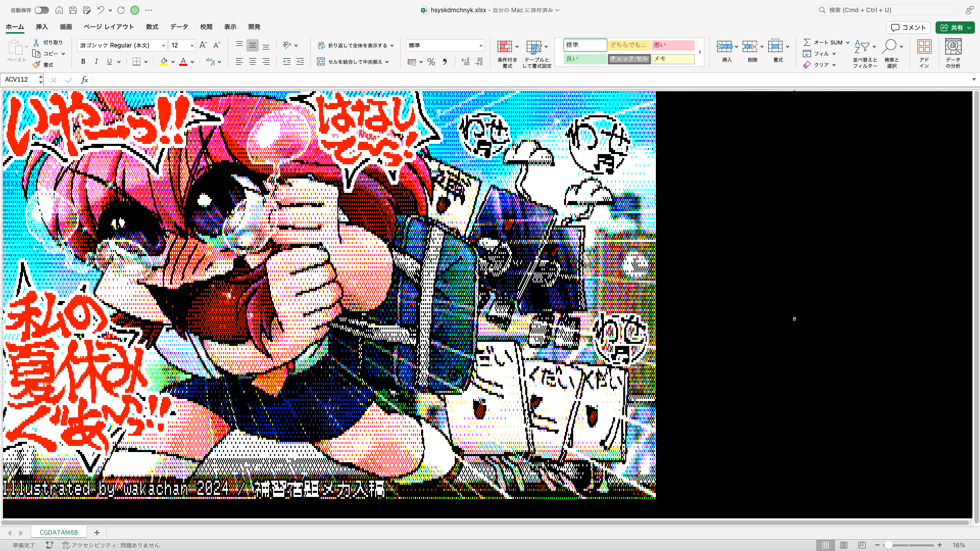This screenshot has width=980, height=551.
Task: Align text to top
Action: click(x=239, y=45)
